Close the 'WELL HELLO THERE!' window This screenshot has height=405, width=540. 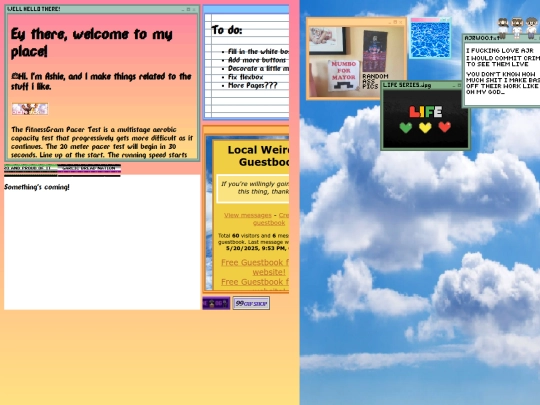pyautogui.click(x=194, y=9)
